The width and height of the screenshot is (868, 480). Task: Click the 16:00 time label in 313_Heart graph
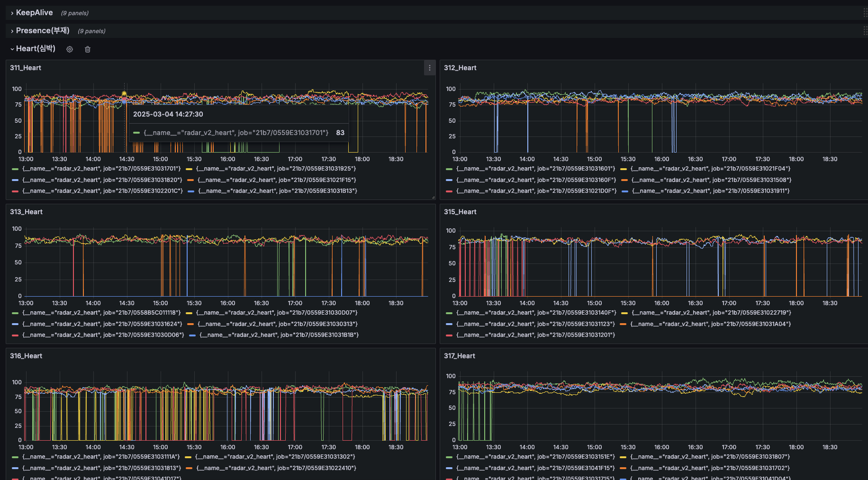tap(227, 303)
